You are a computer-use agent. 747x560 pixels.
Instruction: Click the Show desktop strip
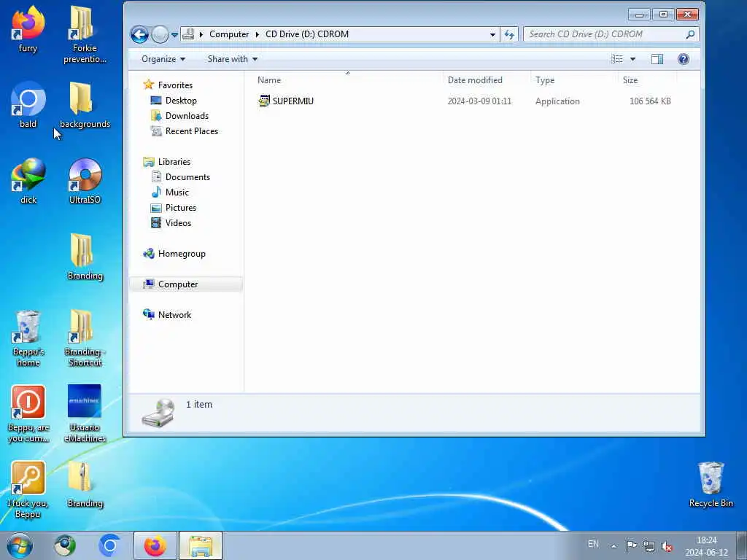pyautogui.click(x=741, y=545)
